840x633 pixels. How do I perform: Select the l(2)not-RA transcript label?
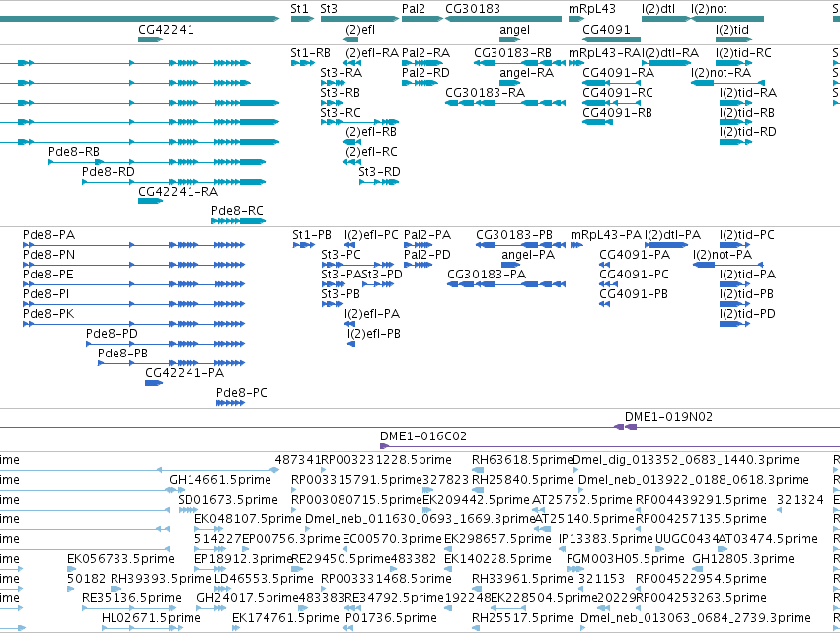coord(722,73)
